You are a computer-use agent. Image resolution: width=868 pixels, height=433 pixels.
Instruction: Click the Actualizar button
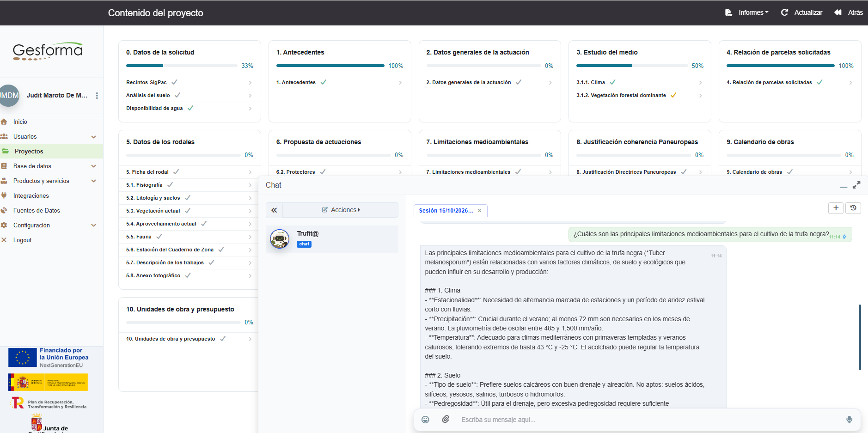coord(801,12)
